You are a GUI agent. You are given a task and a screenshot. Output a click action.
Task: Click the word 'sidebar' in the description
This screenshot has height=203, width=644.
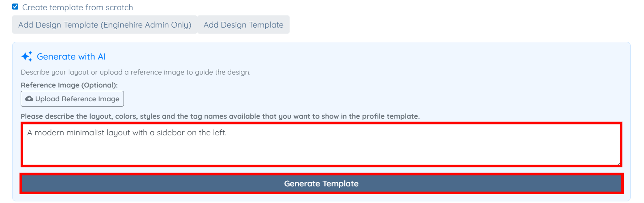coord(171,133)
